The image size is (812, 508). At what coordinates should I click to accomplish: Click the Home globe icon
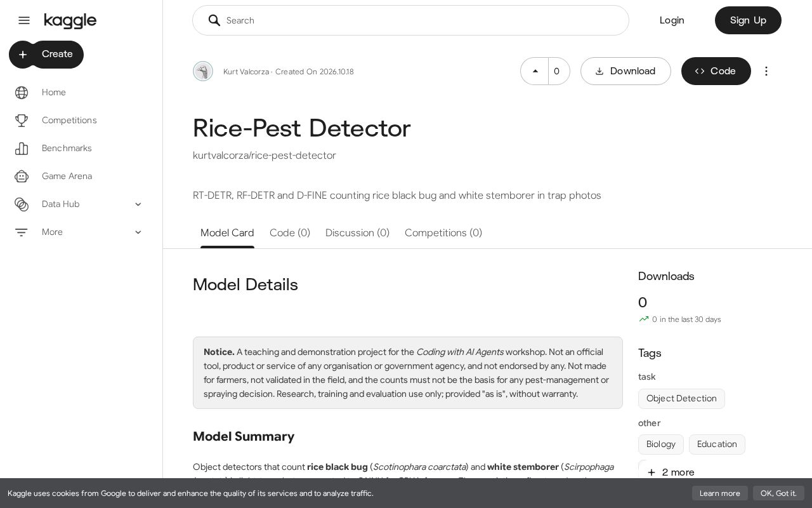22,93
